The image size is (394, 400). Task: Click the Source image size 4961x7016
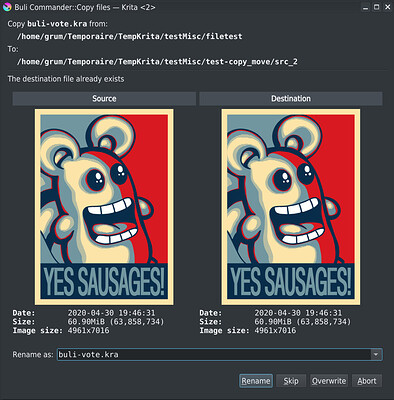point(88,331)
